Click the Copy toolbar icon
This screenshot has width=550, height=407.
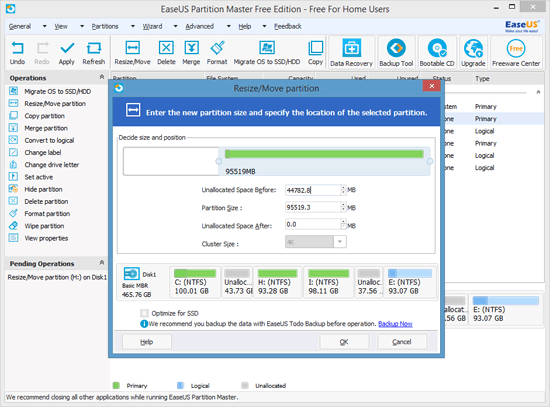[315, 48]
